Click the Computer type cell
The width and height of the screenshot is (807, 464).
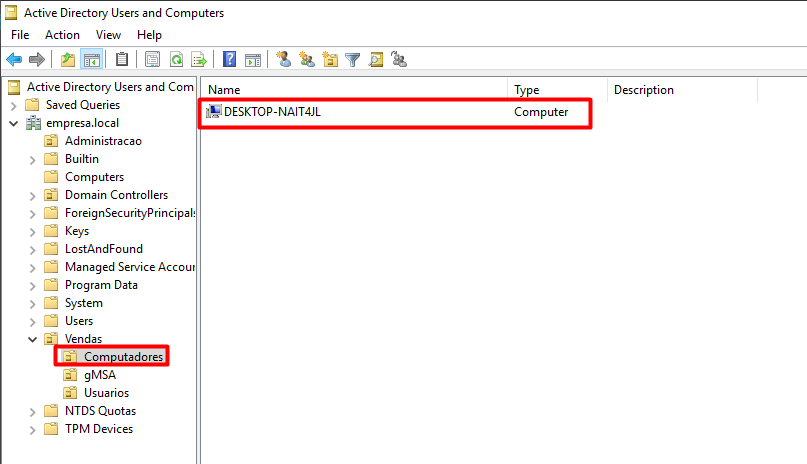pos(541,112)
